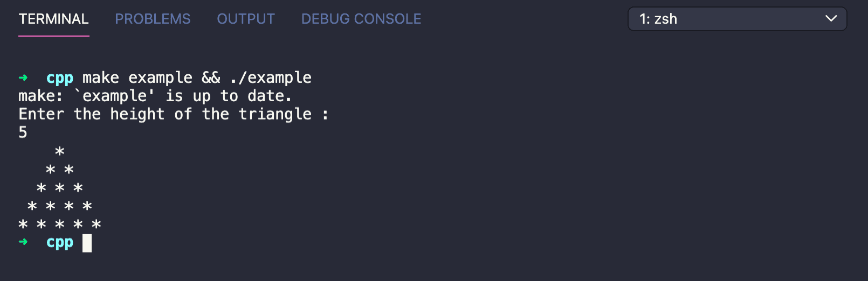Click the block cursor at the prompt

tap(87, 243)
